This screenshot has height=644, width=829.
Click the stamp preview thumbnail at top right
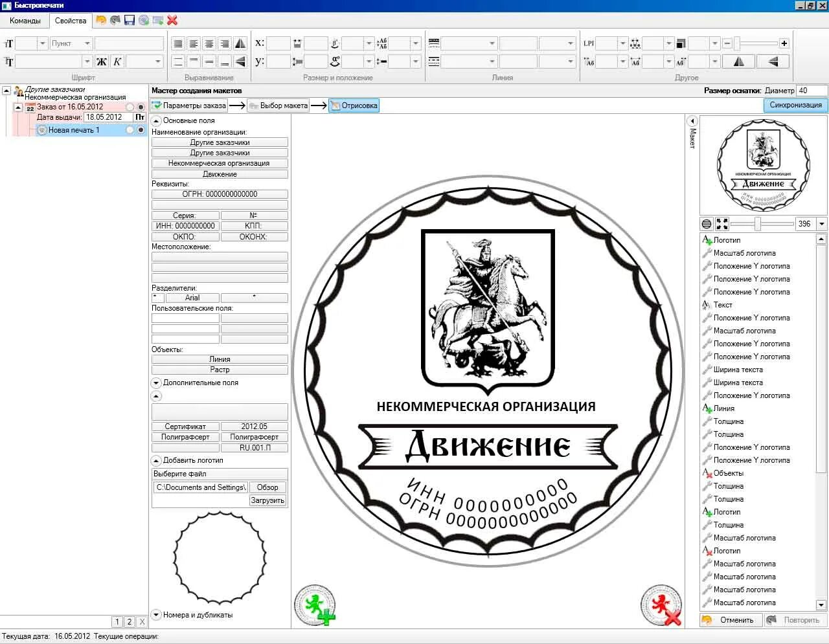tap(764, 166)
